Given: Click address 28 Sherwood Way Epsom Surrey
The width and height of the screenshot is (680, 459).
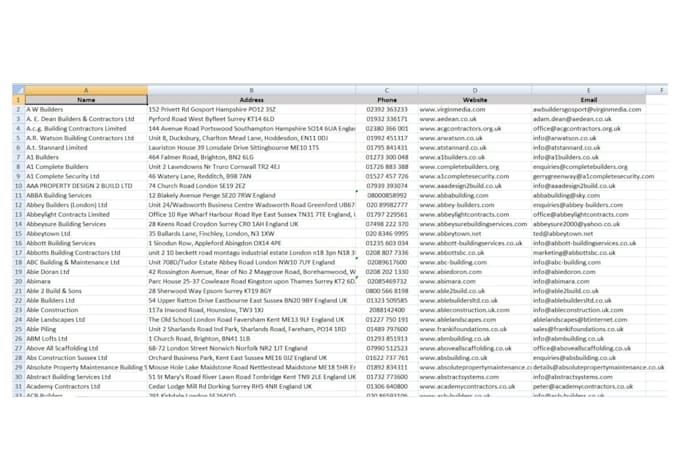Looking at the screenshot, I should click(252, 291).
